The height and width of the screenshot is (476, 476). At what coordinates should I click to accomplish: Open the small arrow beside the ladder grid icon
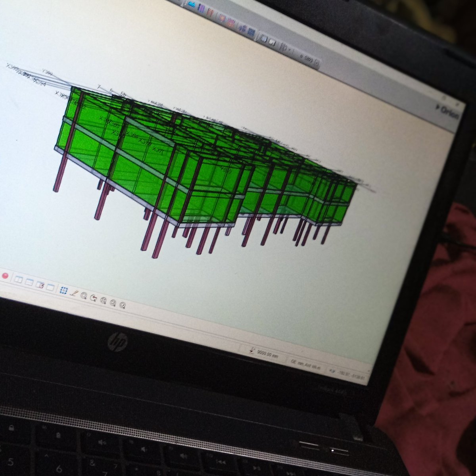point(290,50)
